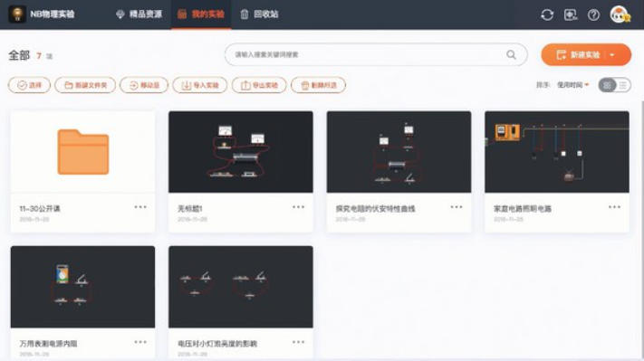Image resolution: width=644 pixels, height=361 pixels.
Task: Switch to the 我的实验 tab
Action: [201, 14]
